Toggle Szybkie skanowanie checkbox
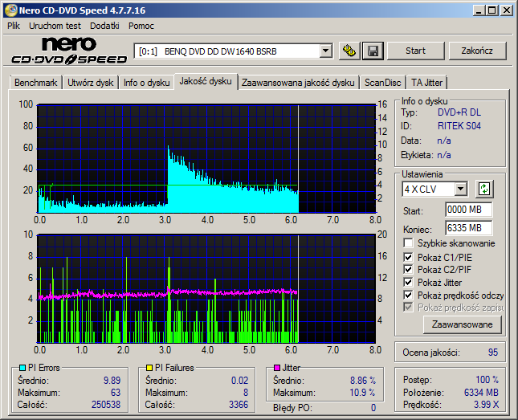The width and height of the screenshot is (518, 420). click(408, 243)
